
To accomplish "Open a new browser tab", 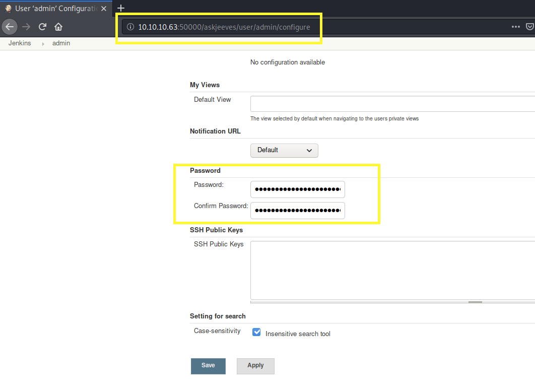I will tap(121, 8).
